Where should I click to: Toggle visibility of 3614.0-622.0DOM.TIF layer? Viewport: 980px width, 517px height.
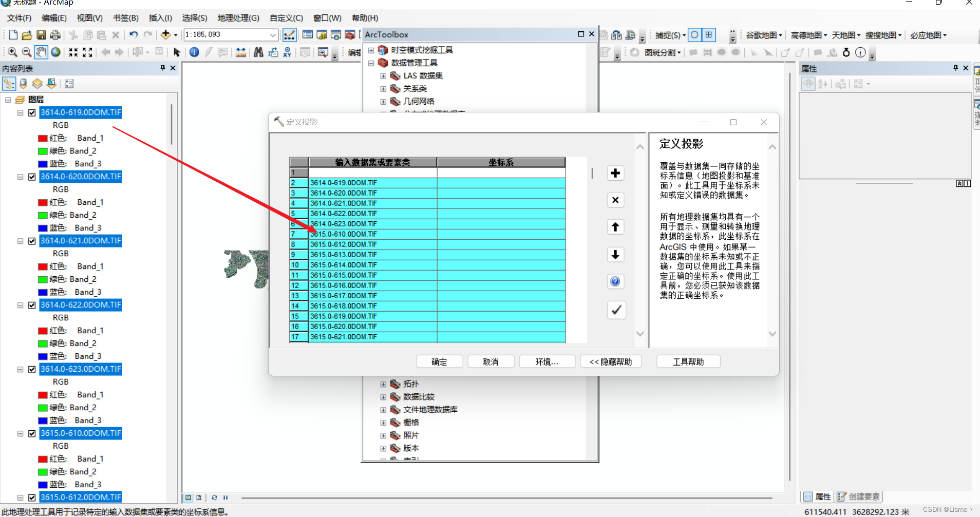click(x=32, y=305)
